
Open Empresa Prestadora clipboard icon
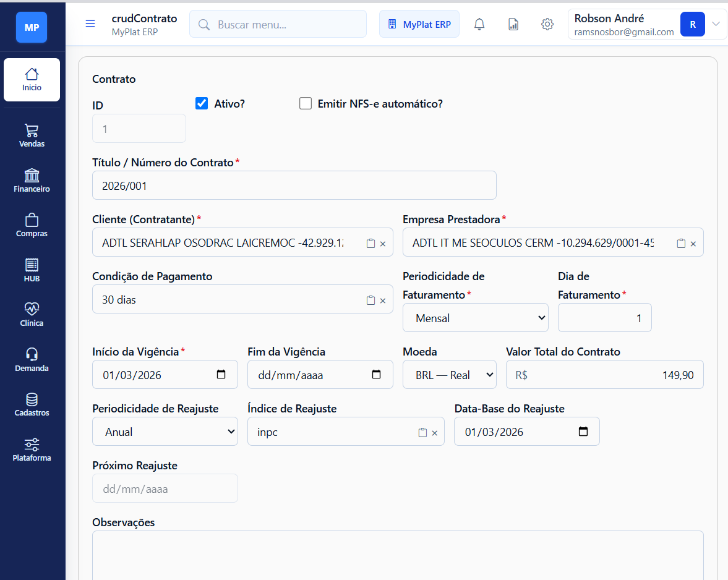coord(681,243)
